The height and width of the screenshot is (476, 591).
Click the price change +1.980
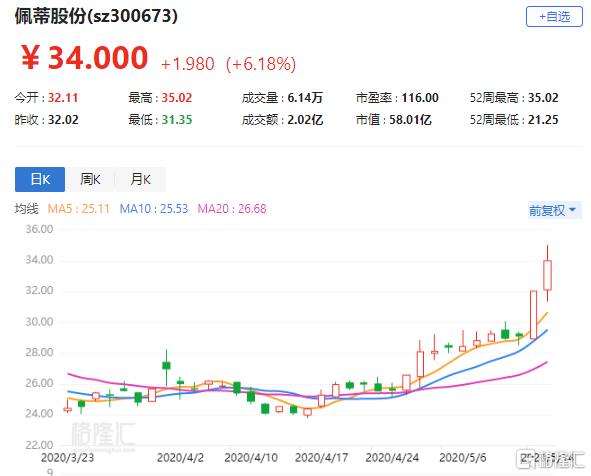click(x=188, y=64)
